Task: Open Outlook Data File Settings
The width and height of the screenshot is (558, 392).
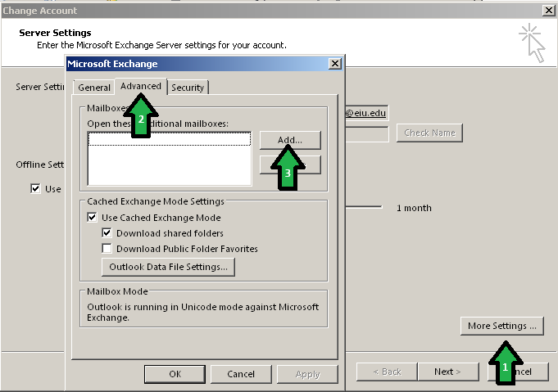Action: (x=168, y=267)
